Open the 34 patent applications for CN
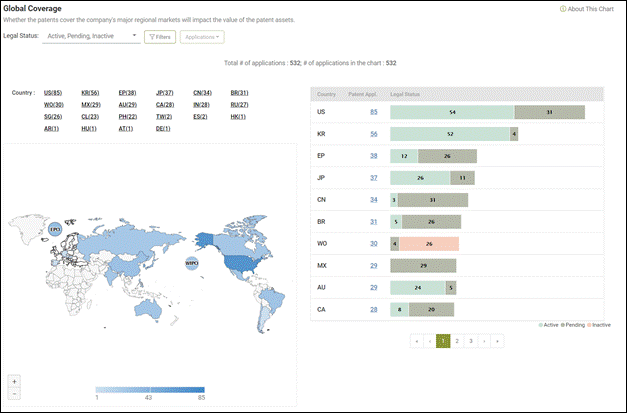Viewport: 627px width, 413px height. [373, 200]
